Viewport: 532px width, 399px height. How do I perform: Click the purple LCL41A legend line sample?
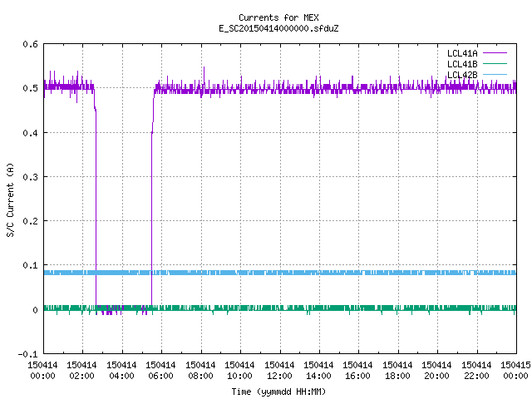(x=495, y=53)
